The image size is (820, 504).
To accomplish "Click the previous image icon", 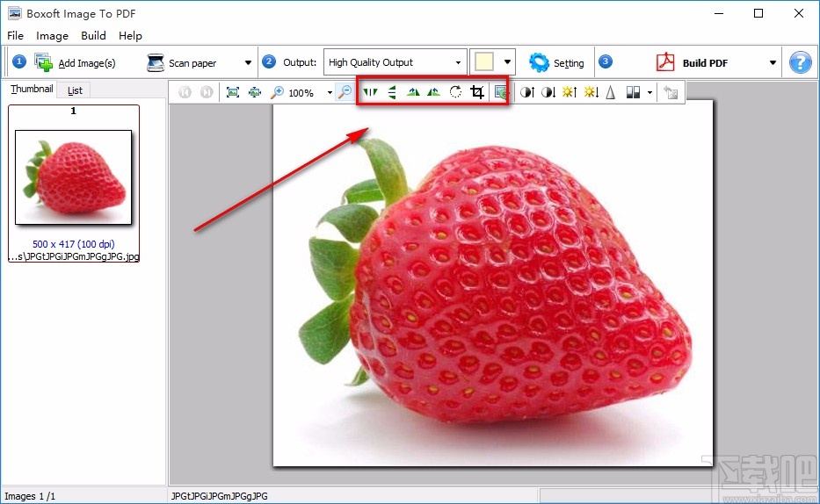I will pos(185,92).
